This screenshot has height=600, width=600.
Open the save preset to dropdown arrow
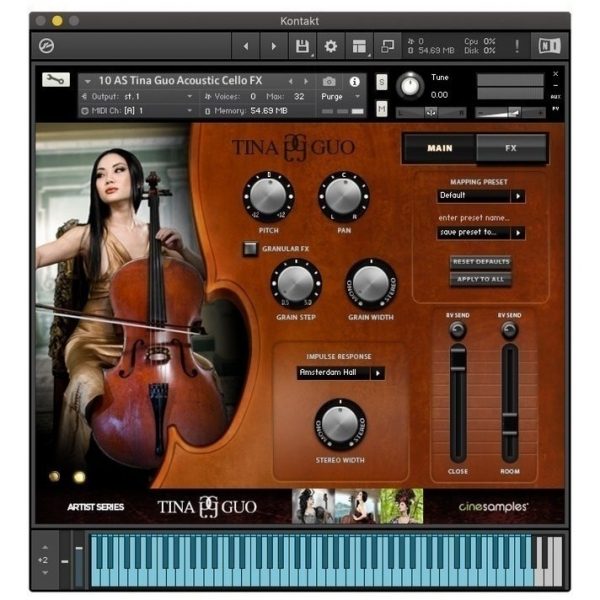[518, 233]
